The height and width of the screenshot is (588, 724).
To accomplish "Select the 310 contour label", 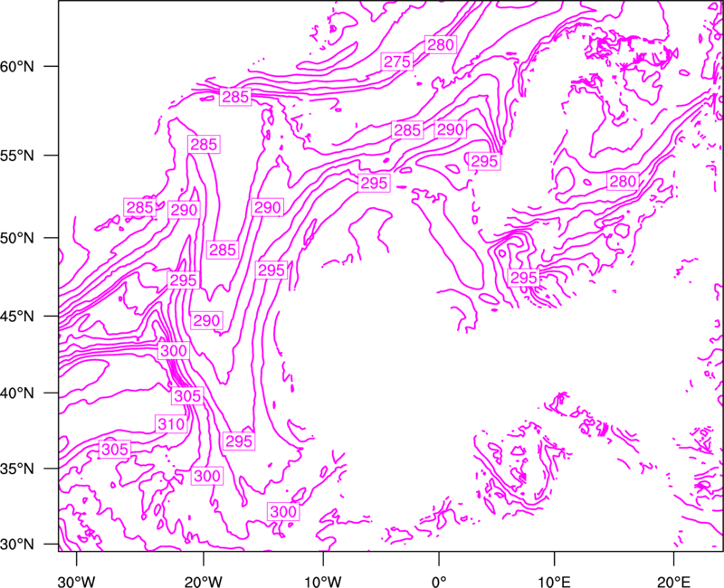I will [171, 423].
